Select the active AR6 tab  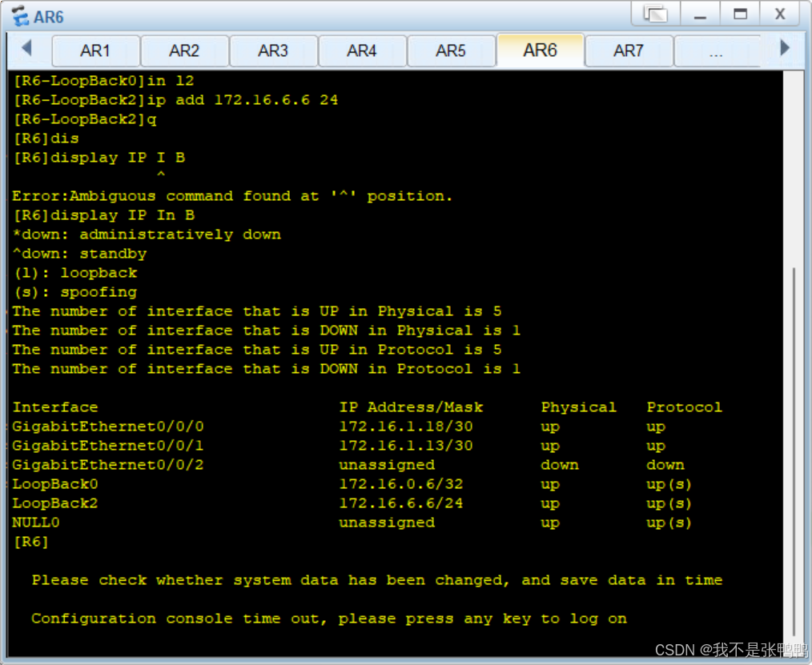(x=540, y=50)
